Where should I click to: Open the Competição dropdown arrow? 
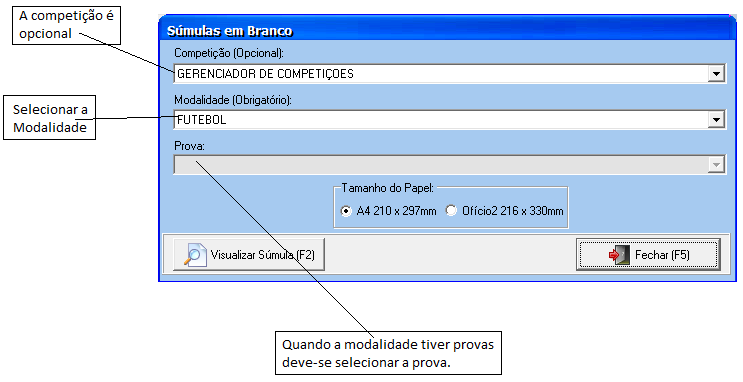[716, 74]
